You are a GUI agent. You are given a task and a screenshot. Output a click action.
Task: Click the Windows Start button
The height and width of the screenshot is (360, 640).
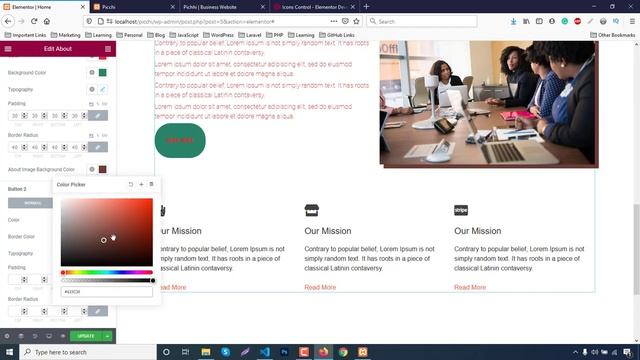[x=9, y=352]
